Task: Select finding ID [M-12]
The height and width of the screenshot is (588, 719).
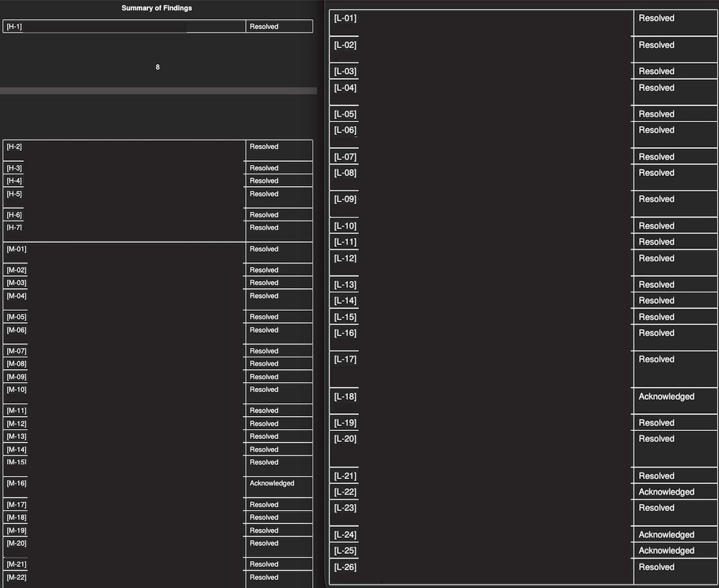Action: click(16, 424)
